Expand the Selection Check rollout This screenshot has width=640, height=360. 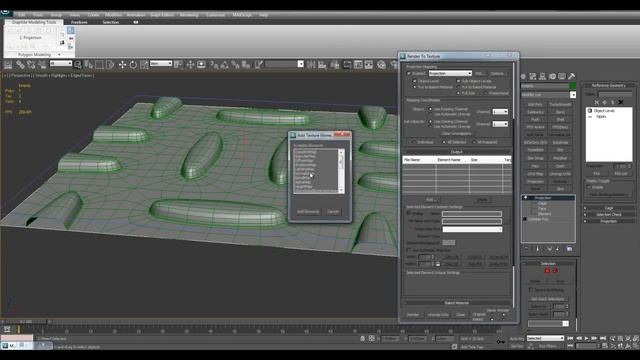click(609, 214)
